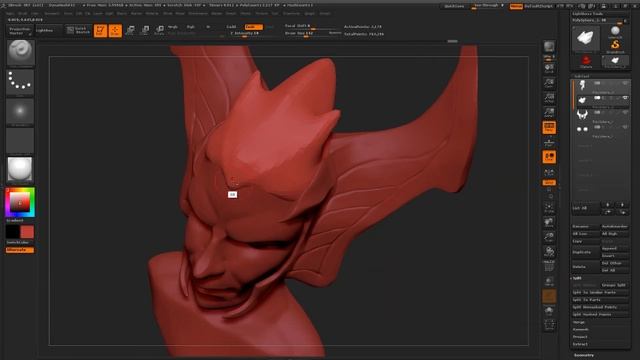Select the red tool thumbnail in the Tool palette

(586, 62)
